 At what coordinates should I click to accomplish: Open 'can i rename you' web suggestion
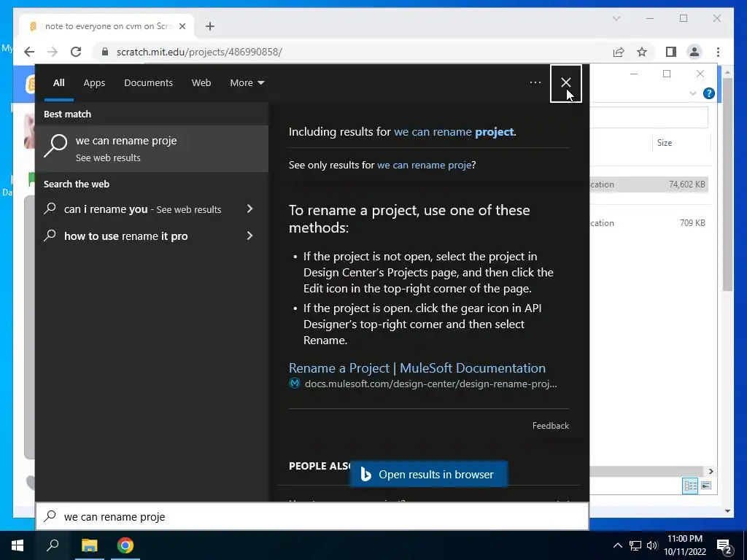click(142, 209)
